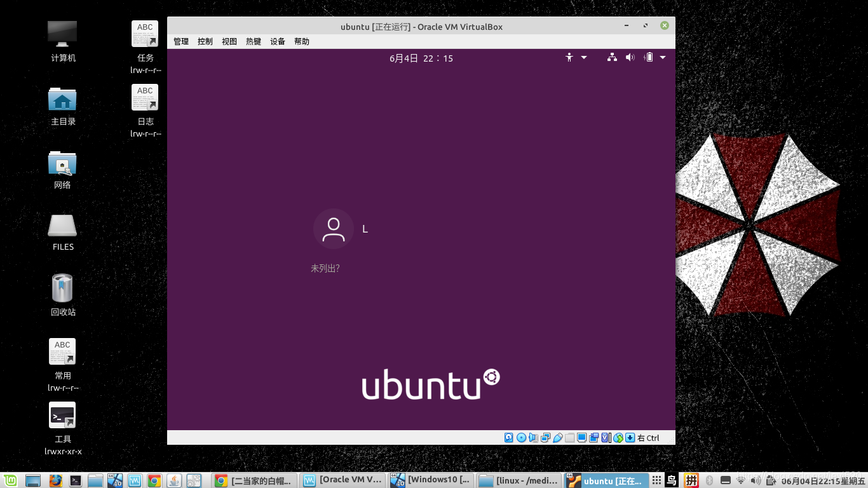
Task: Open the Wi-Fi tray icon
Action: tap(740, 480)
